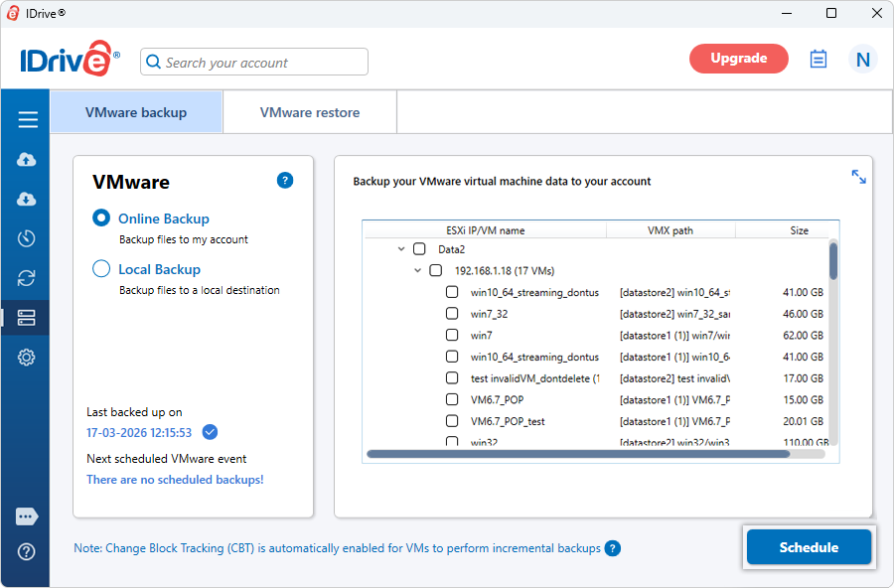Check the win7_32 virtual machine checkbox
Screen dimensions: 894x588
[452, 314]
